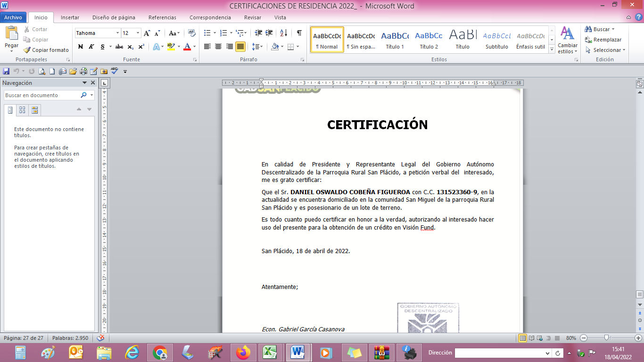
Task: Click the Copiar formato paintbrush
Action: pyautogui.click(x=46, y=50)
